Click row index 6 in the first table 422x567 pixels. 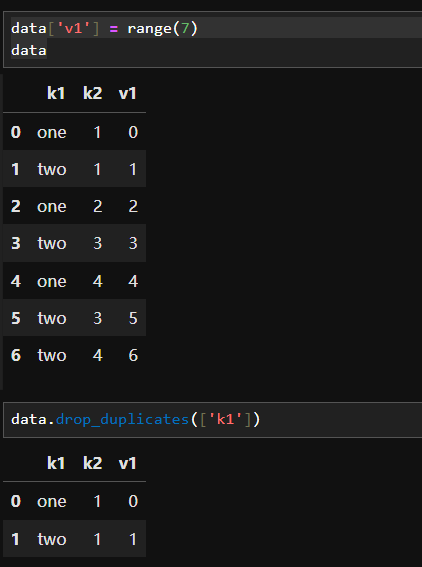(x=16, y=355)
